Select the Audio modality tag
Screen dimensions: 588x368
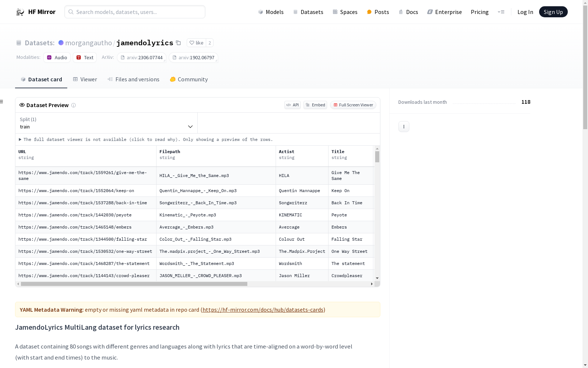[57, 57]
